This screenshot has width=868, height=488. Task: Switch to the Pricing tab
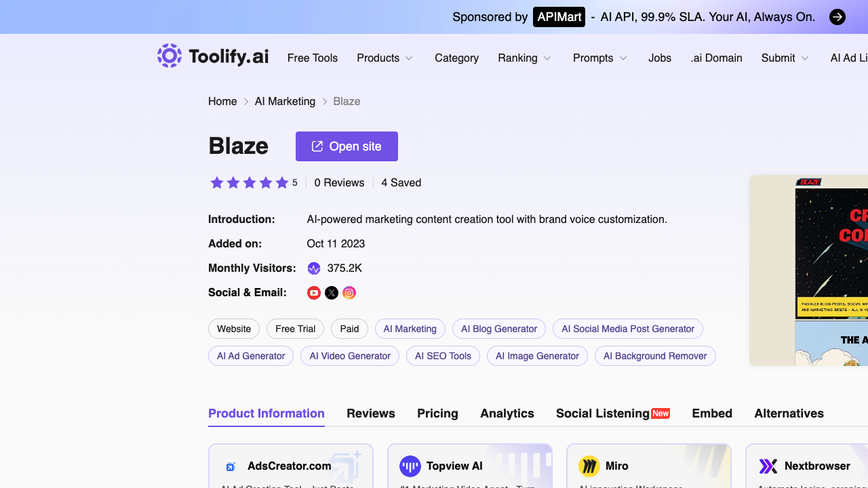(437, 413)
